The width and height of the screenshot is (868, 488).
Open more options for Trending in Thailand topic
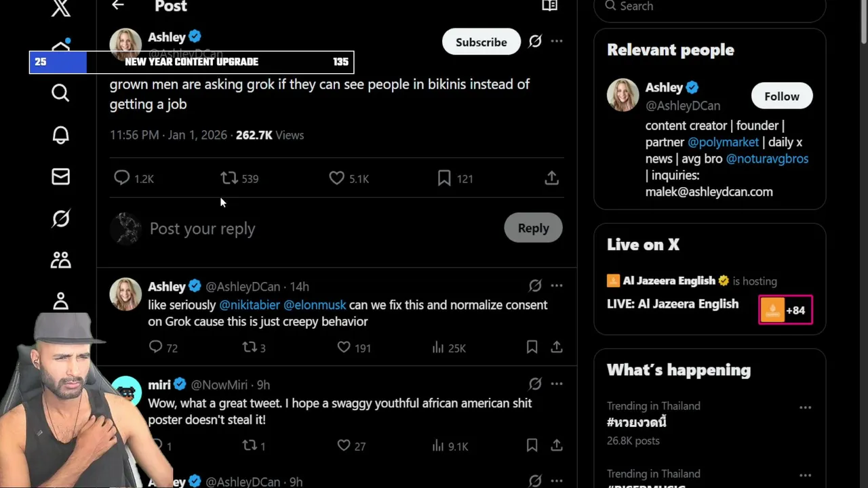coord(805,407)
